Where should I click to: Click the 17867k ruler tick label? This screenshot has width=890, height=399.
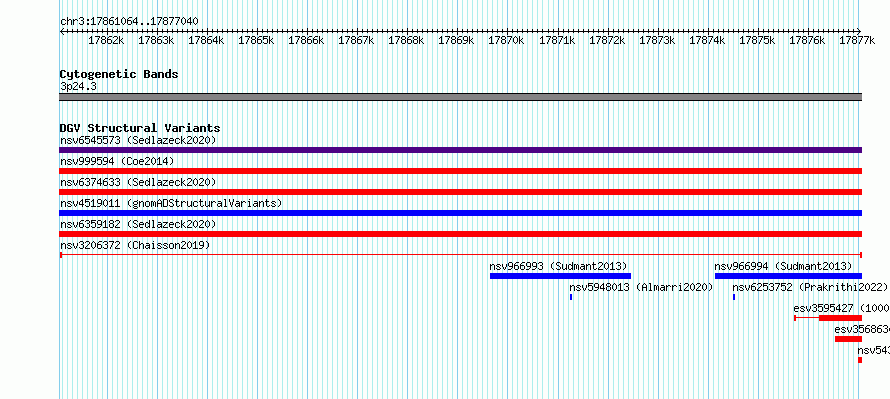(x=356, y=40)
